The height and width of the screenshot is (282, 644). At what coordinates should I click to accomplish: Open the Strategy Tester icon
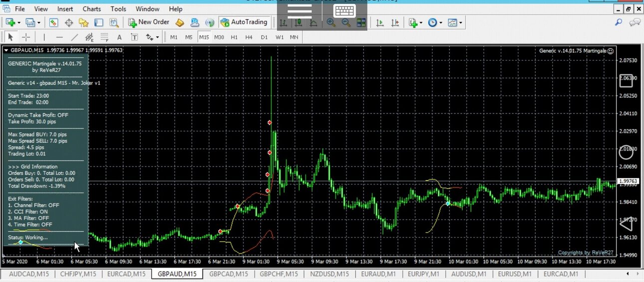coord(114,22)
